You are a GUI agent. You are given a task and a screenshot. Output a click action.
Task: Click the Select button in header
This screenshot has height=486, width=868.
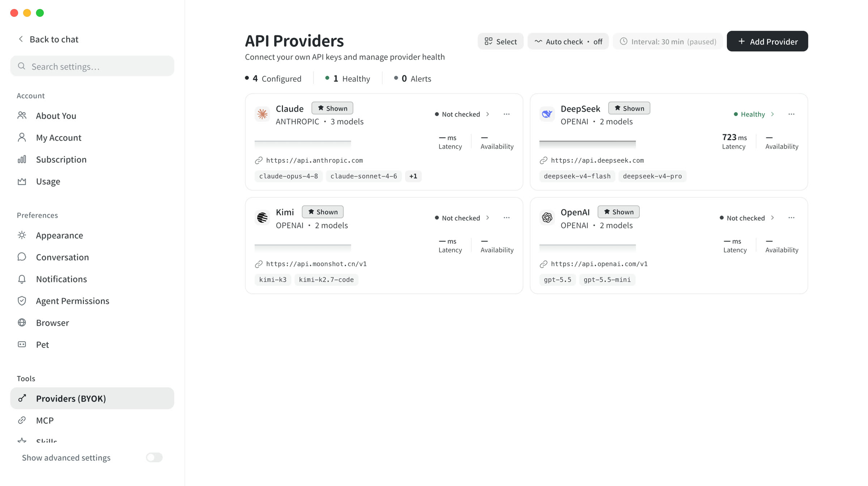pyautogui.click(x=501, y=41)
